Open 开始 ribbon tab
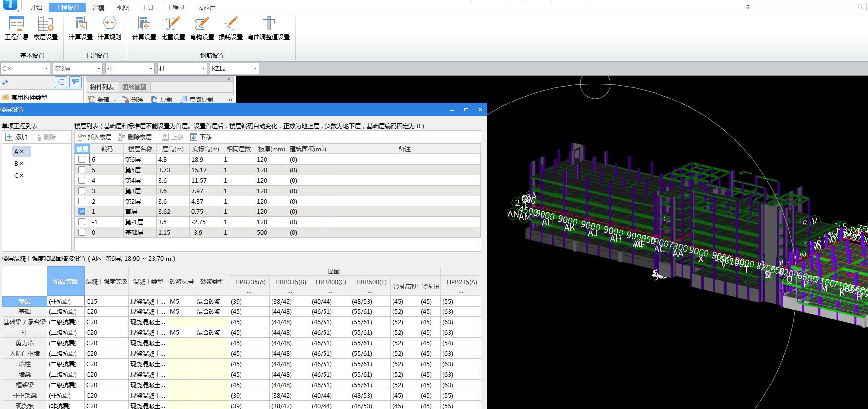The height and width of the screenshot is (409, 868). 36,7
